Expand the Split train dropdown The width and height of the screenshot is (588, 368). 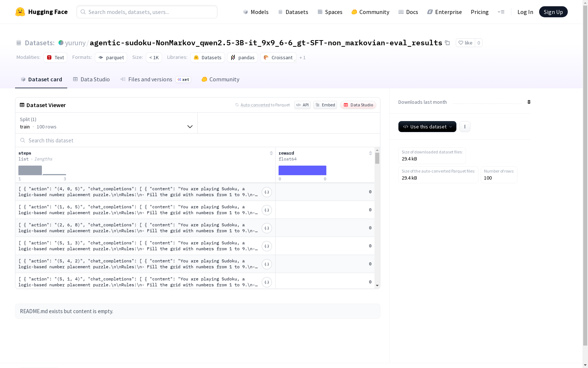pyautogui.click(x=107, y=123)
